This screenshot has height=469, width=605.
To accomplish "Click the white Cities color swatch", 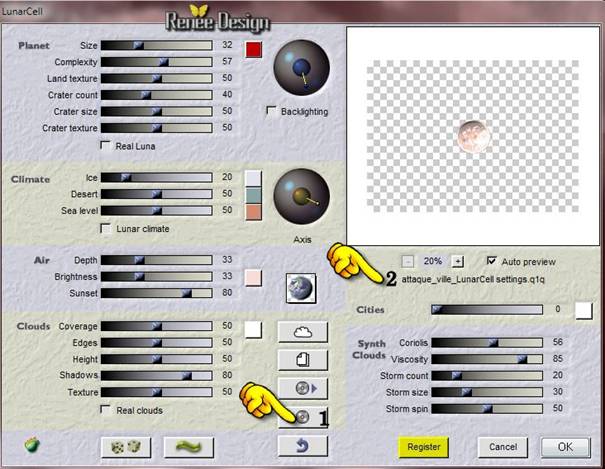I will coord(584,310).
